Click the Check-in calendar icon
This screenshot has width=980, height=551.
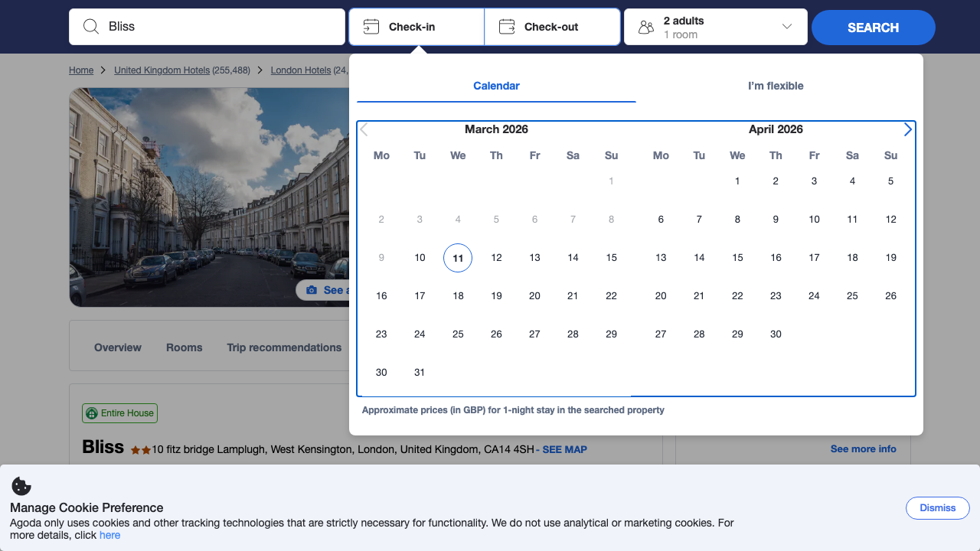point(371,26)
